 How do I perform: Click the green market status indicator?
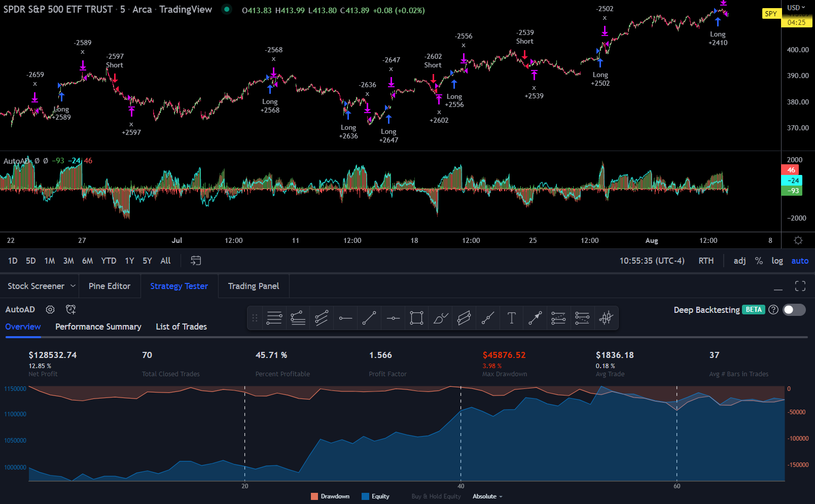[x=227, y=9]
